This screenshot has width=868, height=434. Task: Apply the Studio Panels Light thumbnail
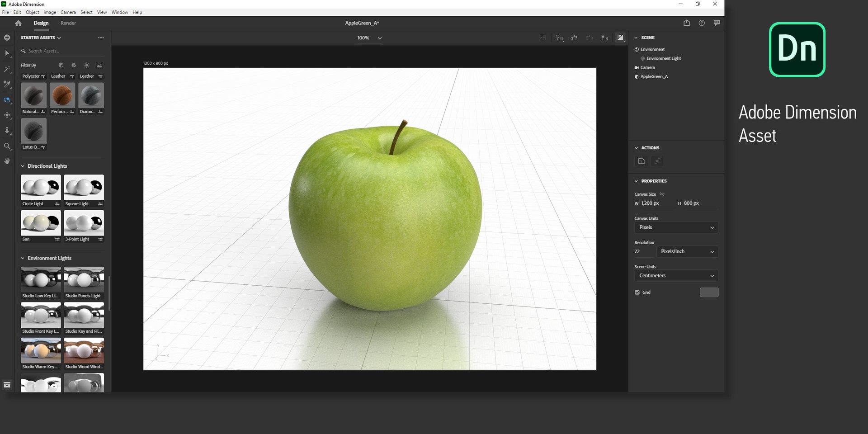pyautogui.click(x=84, y=279)
